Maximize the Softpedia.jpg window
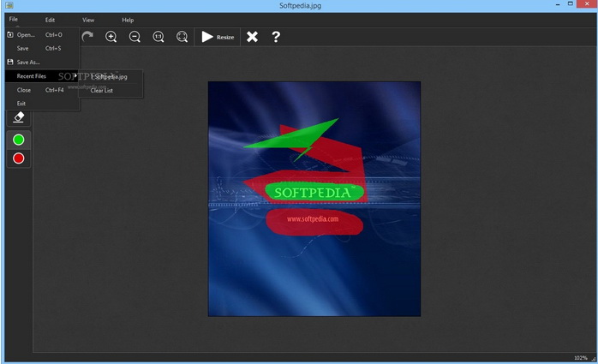The image size is (598, 364). [x=571, y=3]
